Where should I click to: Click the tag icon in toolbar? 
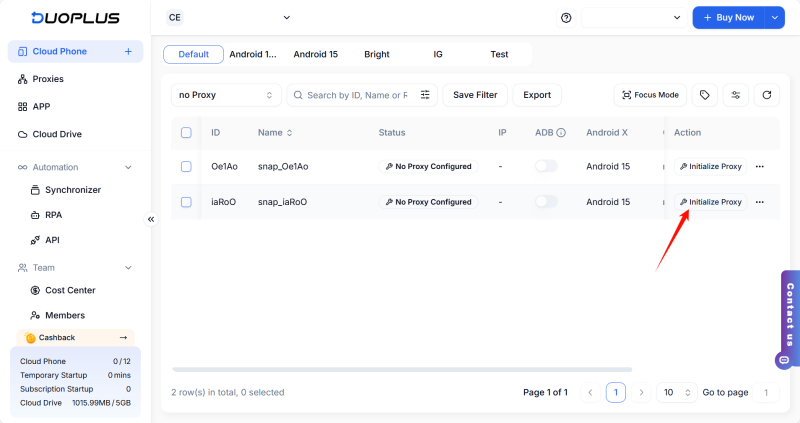coord(705,95)
